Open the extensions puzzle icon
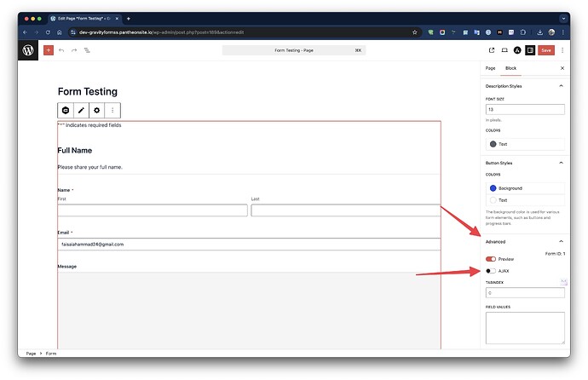 pyautogui.click(x=523, y=32)
